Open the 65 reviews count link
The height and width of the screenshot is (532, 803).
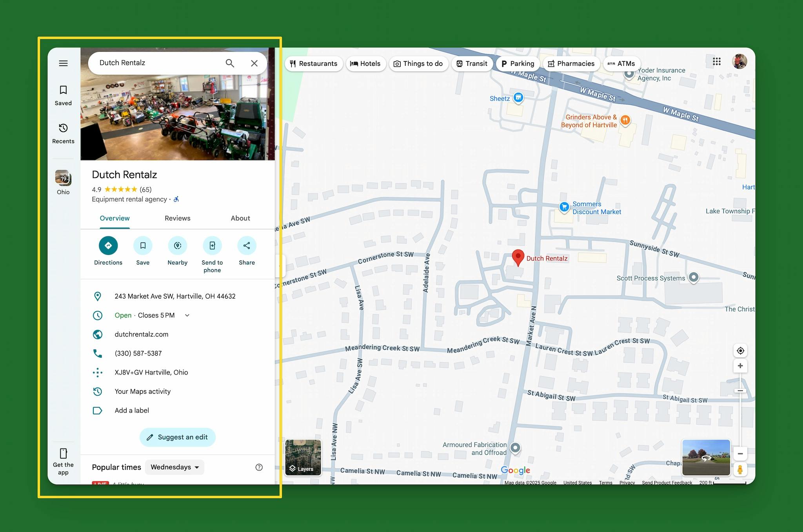coord(145,189)
